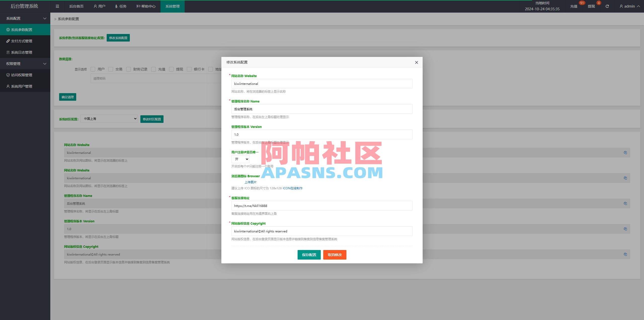Open 系统参数配置 via the gear icon
This screenshot has height=320, width=644.
8,29
